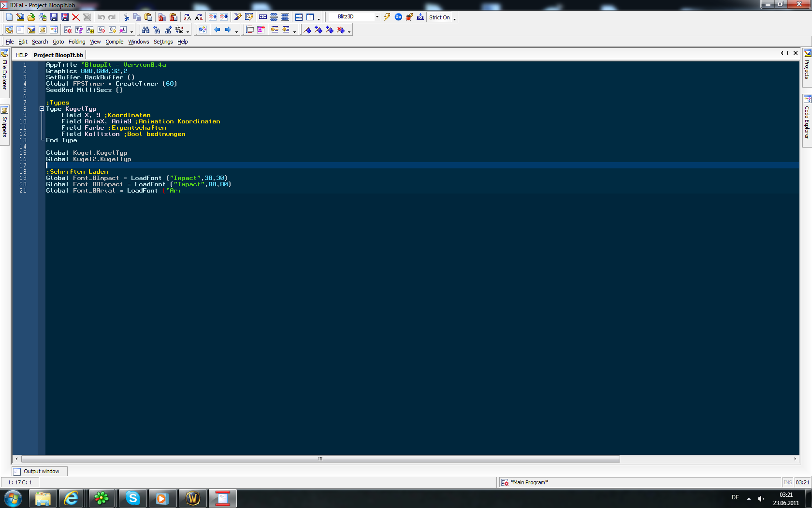The width and height of the screenshot is (812, 508).
Task: Open the Compile menu
Action: tap(114, 42)
